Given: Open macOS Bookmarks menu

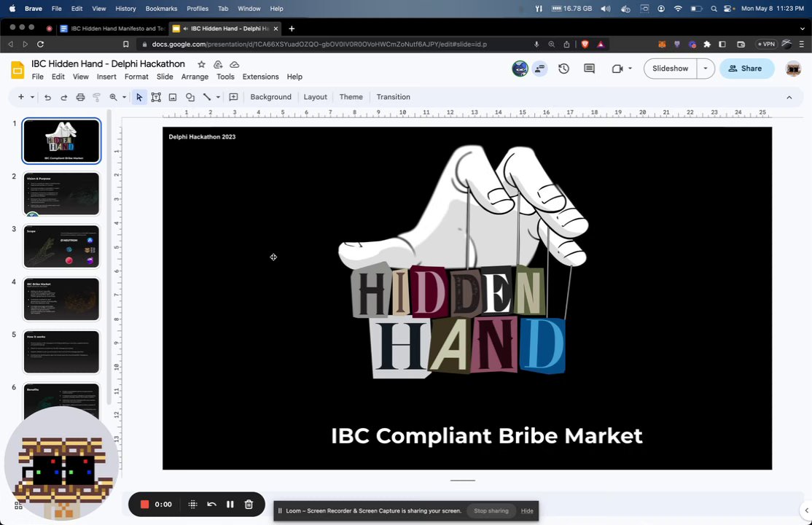Looking at the screenshot, I should pos(161,8).
